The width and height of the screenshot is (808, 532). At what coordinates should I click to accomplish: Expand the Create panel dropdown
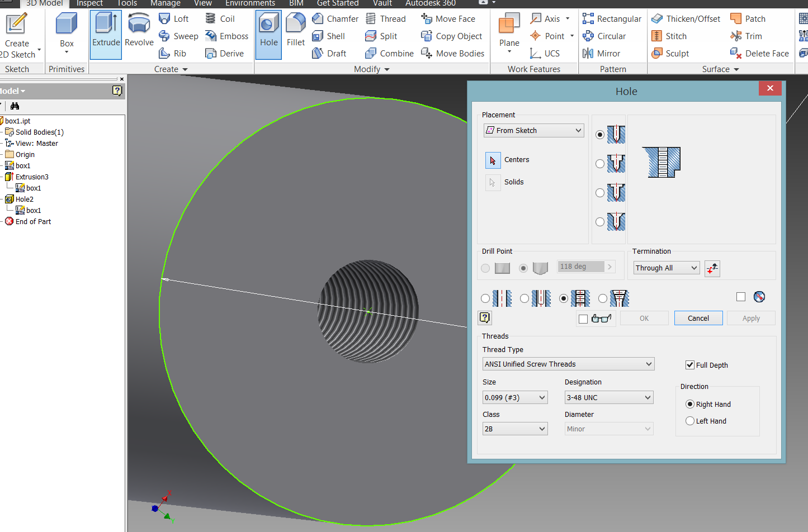pos(171,69)
